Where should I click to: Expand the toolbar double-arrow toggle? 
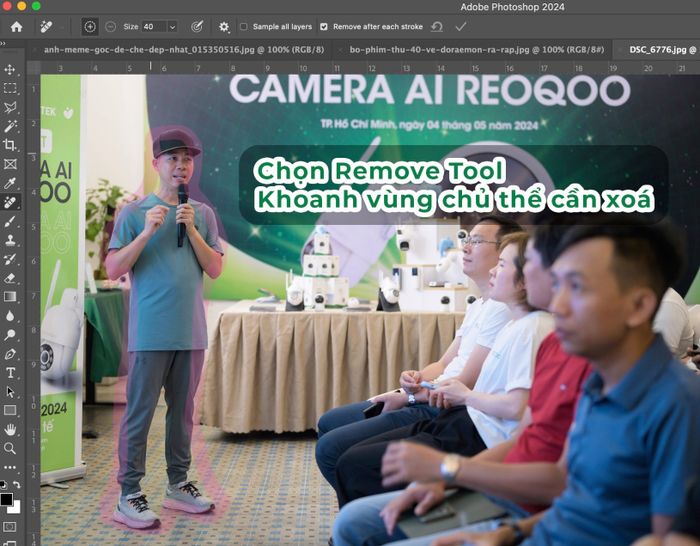(3, 43)
